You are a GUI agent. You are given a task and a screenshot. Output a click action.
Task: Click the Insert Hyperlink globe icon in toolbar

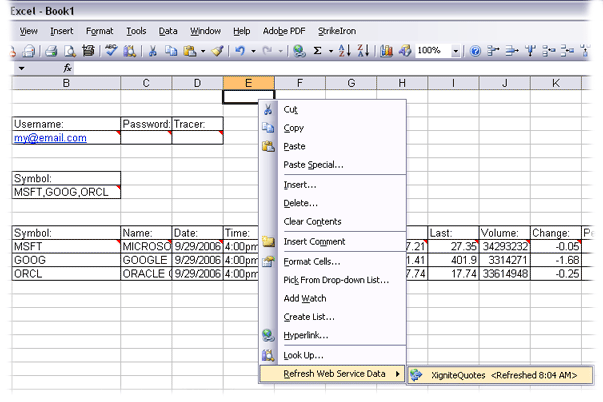299,51
